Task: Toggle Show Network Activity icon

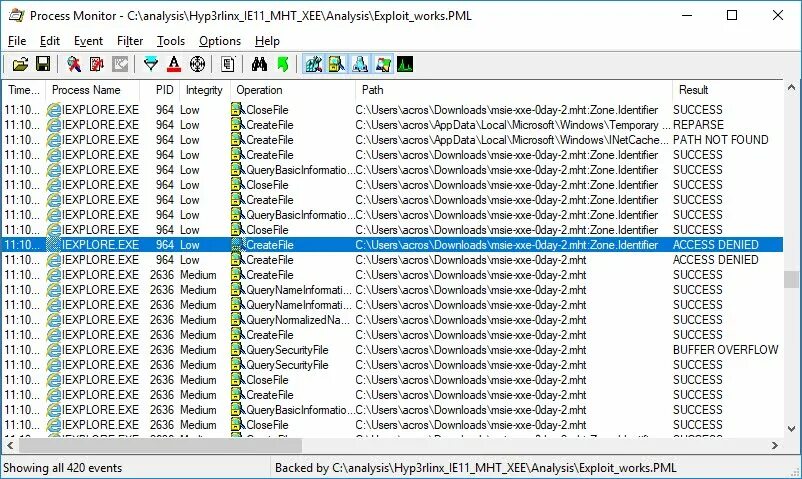Action: click(x=360, y=64)
